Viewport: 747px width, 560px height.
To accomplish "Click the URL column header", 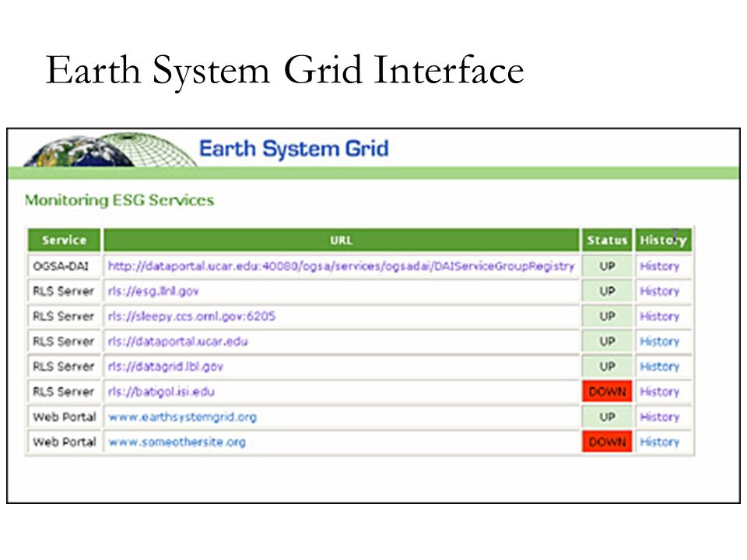I will (x=341, y=240).
